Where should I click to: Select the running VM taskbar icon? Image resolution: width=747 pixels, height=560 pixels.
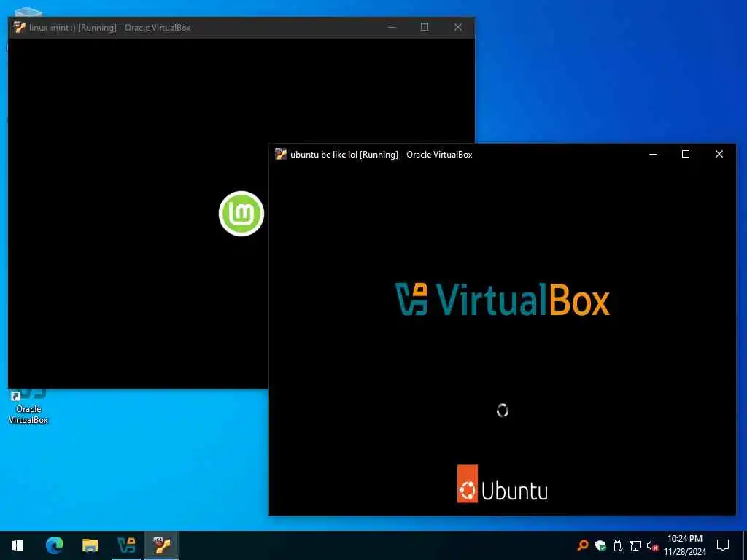point(162,545)
